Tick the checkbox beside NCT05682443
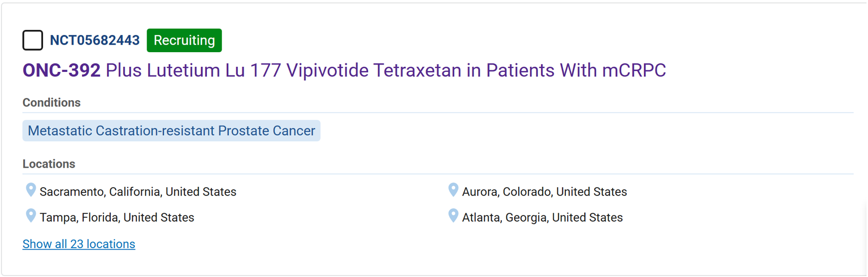Image resolution: width=868 pixels, height=277 pixels. tap(32, 40)
